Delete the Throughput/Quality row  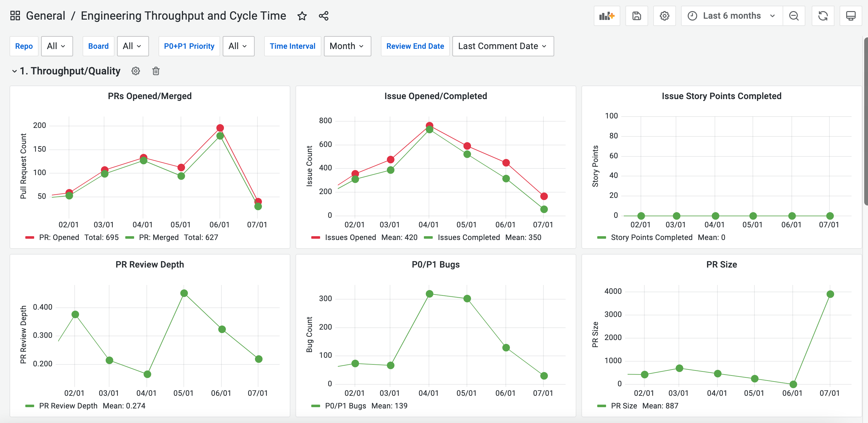pyautogui.click(x=156, y=71)
